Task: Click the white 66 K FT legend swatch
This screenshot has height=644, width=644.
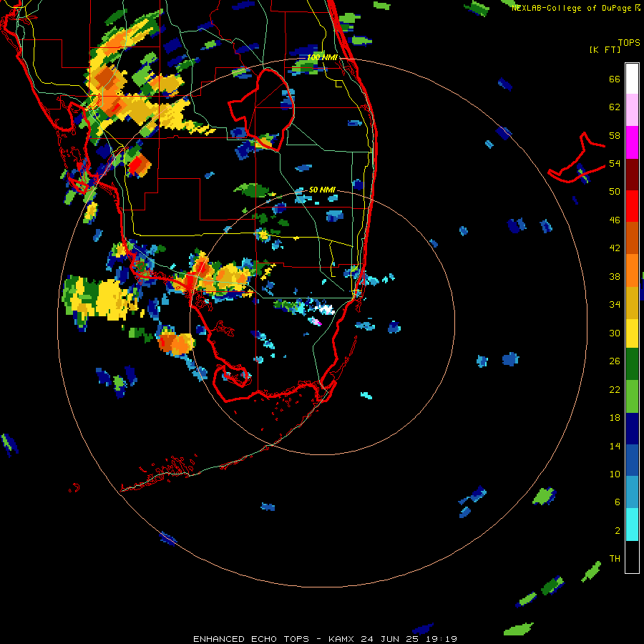Action: click(x=632, y=79)
